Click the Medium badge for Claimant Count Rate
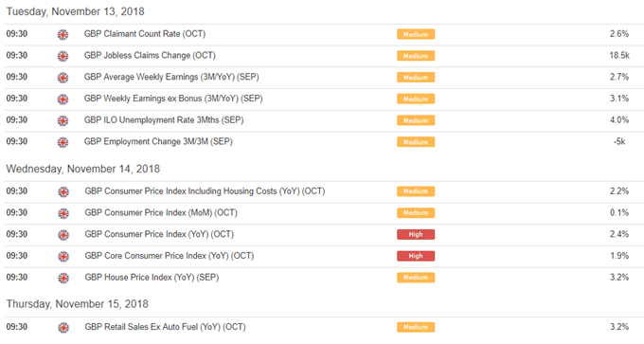This screenshot has width=644, height=344. tap(416, 34)
